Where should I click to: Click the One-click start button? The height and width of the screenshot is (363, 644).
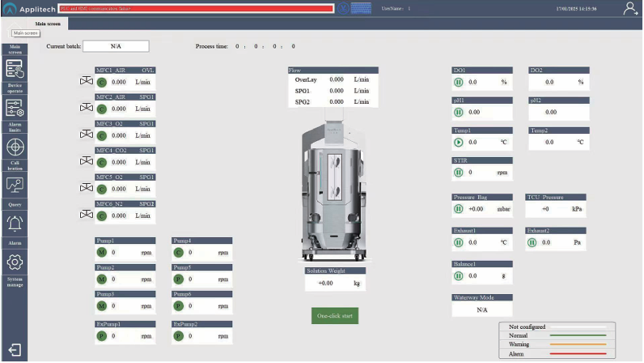(335, 315)
